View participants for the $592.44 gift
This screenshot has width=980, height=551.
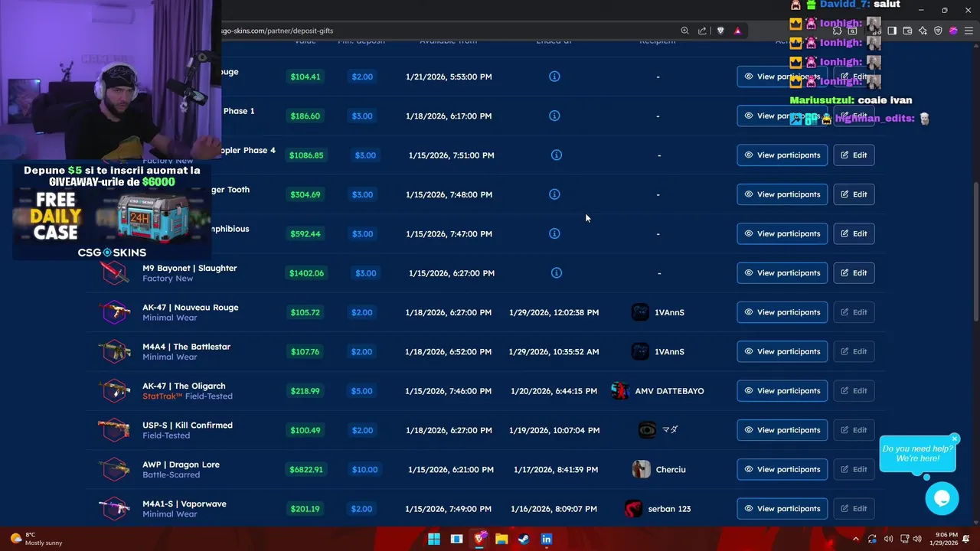pyautogui.click(x=782, y=233)
